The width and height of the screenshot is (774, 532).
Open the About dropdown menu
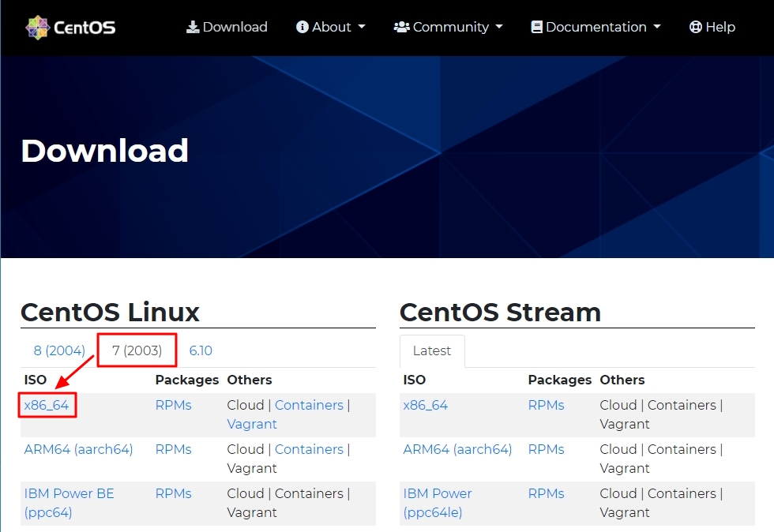coord(331,27)
